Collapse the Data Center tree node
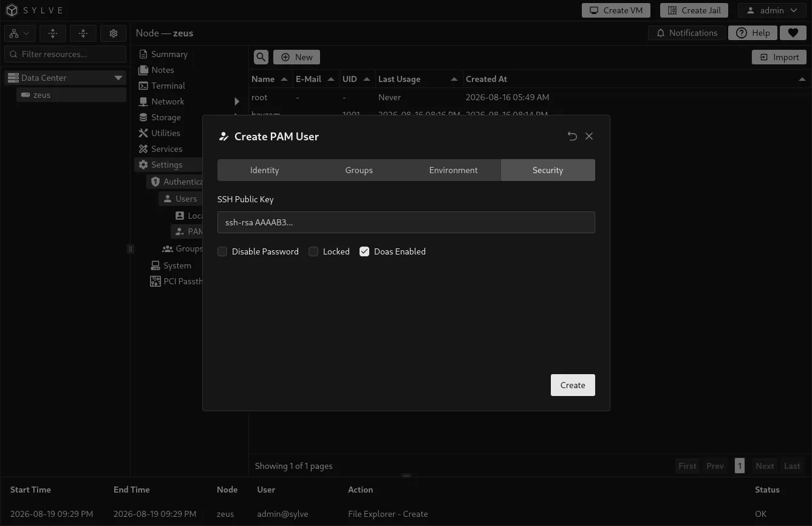This screenshot has width=812, height=526. click(118, 78)
